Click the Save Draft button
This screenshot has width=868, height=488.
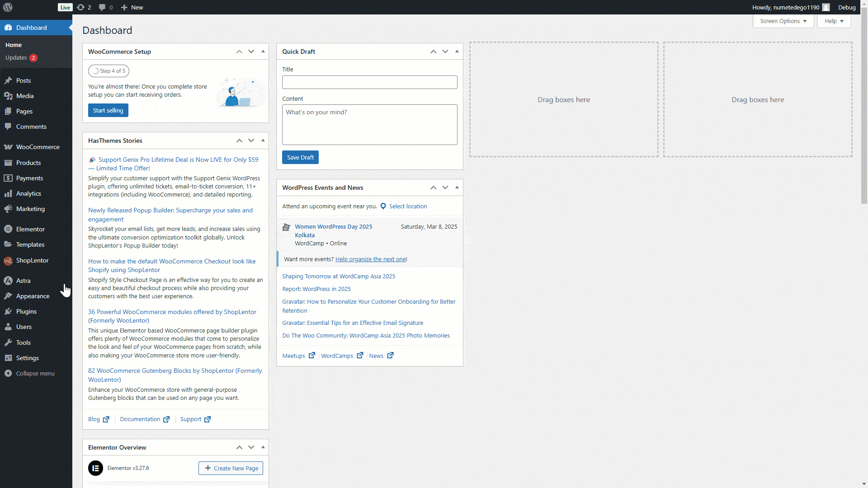[x=300, y=157]
